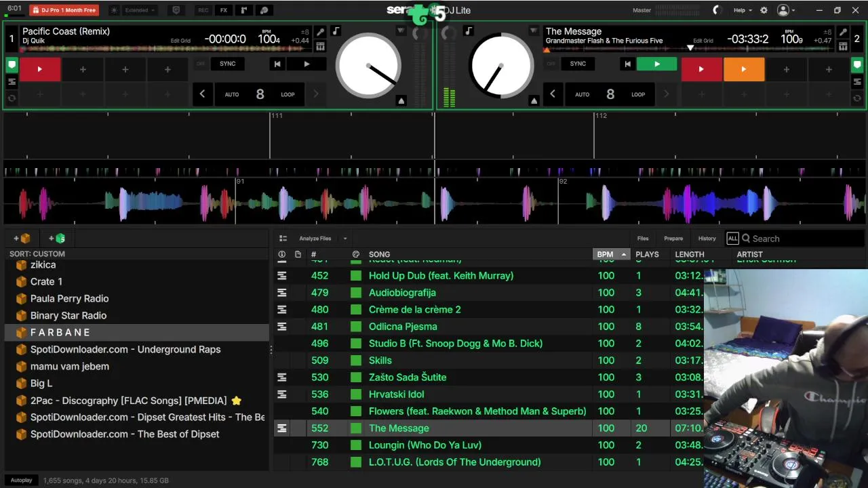Toggle light/dark theme sun icon
868x488 pixels.
[114, 10]
